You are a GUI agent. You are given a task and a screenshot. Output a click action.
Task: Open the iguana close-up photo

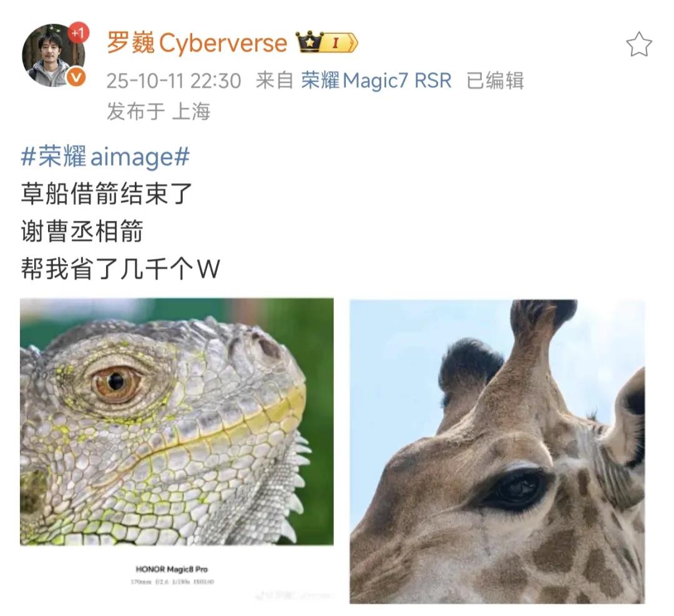tap(177, 422)
